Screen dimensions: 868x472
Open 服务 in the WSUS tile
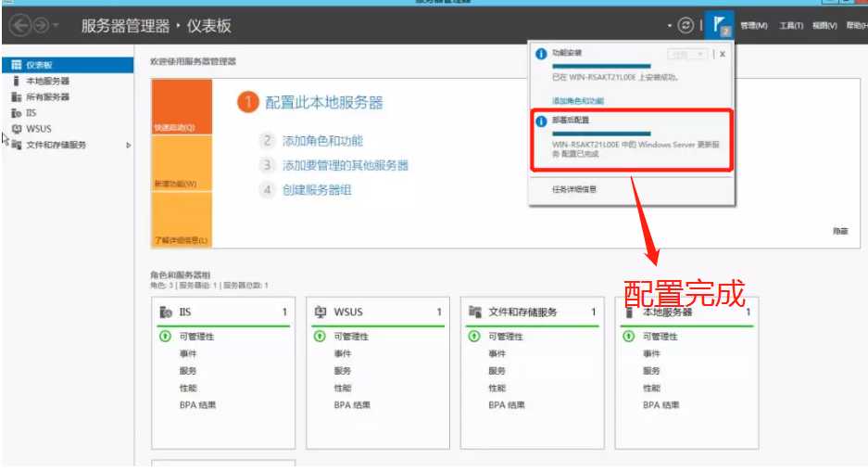(x=342, y=371)
